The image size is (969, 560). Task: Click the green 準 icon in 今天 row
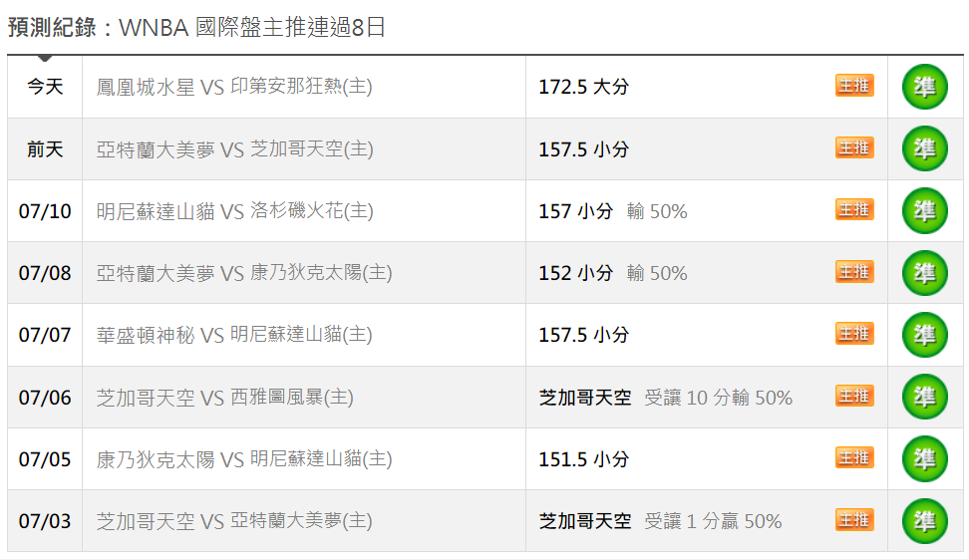[x=924, y=87]
